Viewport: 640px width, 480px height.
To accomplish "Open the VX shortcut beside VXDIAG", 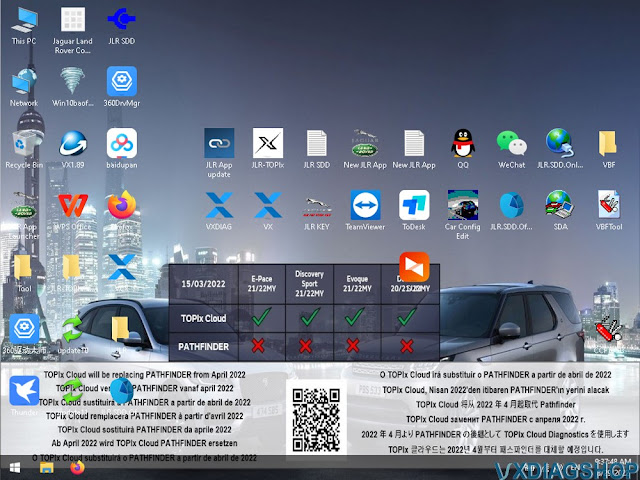I will [268, 211].
